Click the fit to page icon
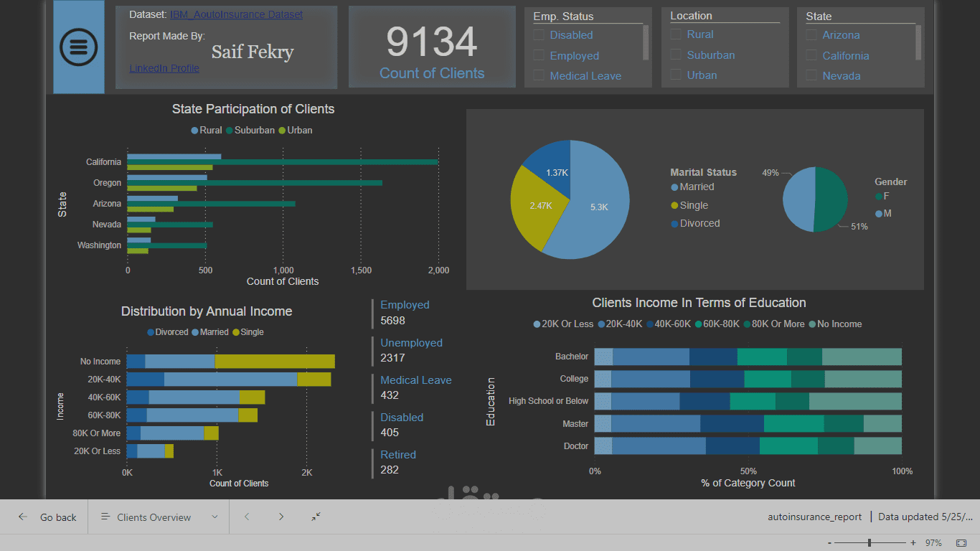Image resolution: width=980 pixels, height=551 pixels. 961,543
